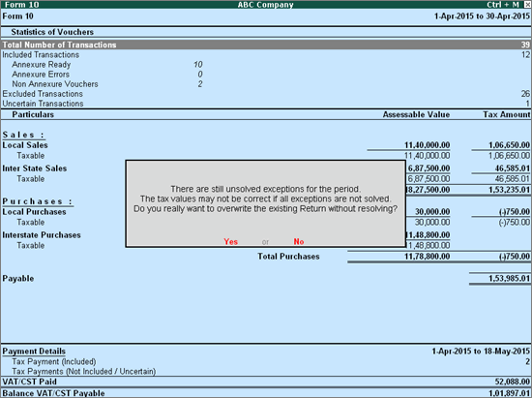This screenshot has height=398, width=532.
Task: Select the Total Number of Transactions row
Action: pos(266,45)
